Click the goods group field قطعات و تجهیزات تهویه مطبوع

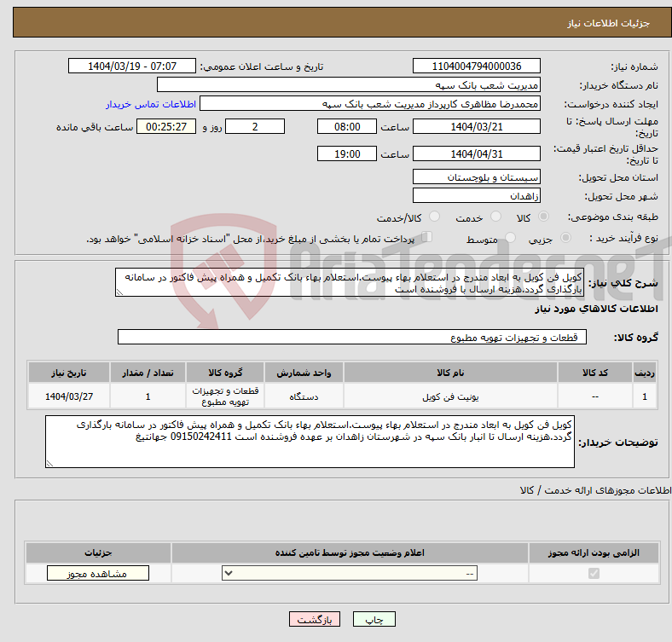point(352,337)
